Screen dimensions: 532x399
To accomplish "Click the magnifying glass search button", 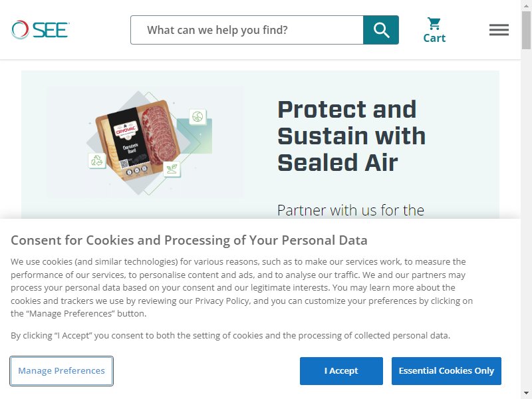I will tap(381, 30).
